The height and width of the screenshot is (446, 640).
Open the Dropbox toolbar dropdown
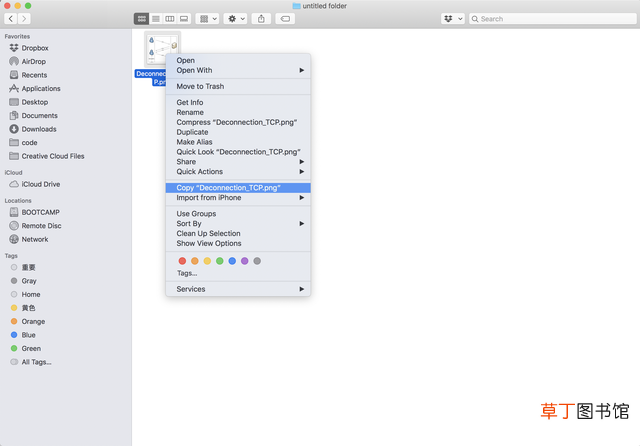(x=453, y=19)
